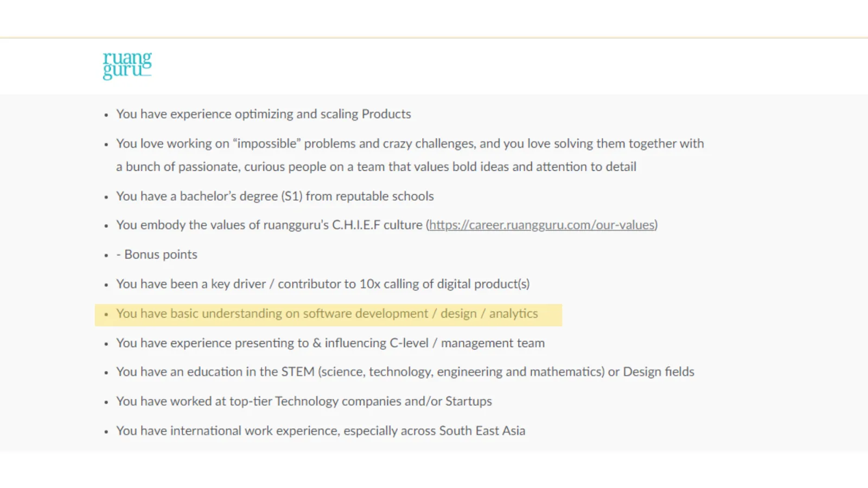Click the highlighted software development bullet point

click(x=327, y=313)
